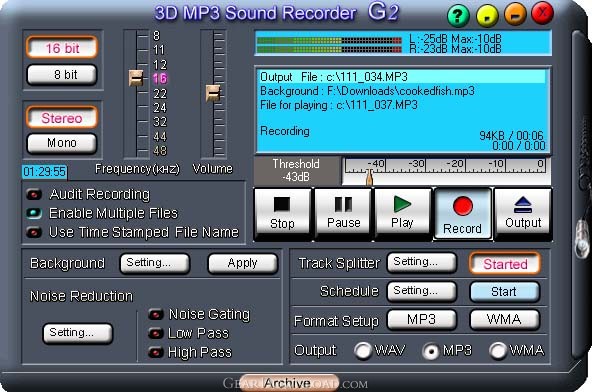Click the yellow round button

pos(487,15)
